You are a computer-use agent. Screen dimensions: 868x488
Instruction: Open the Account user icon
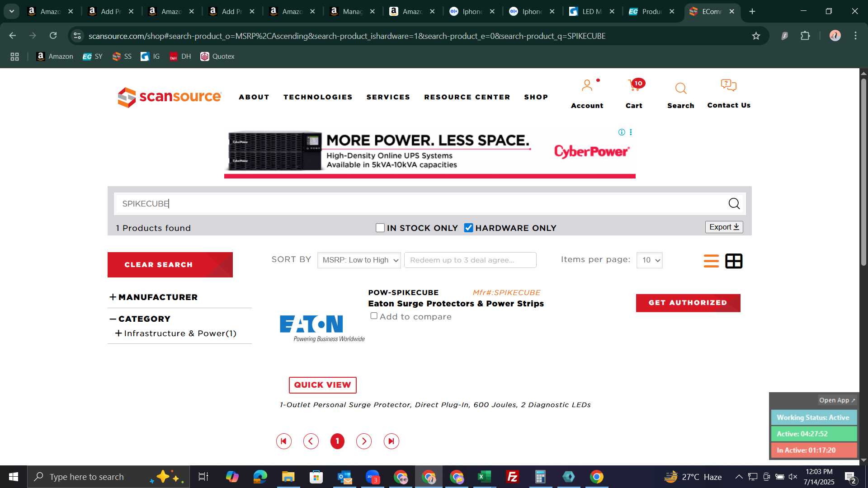point(587,86)
